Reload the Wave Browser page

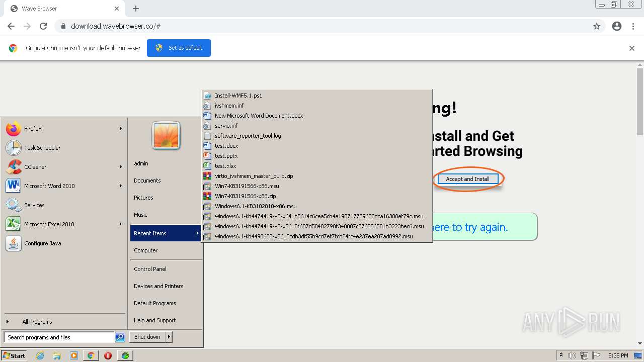tap(43, 26)
